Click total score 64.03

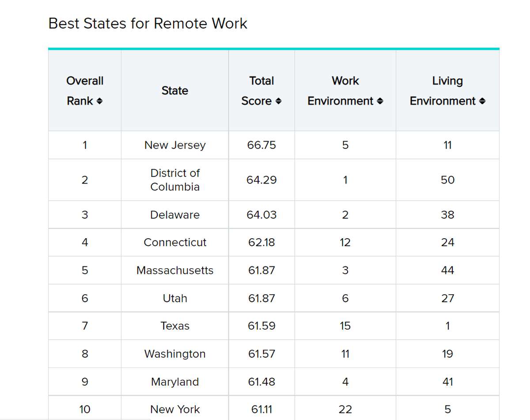261,215
